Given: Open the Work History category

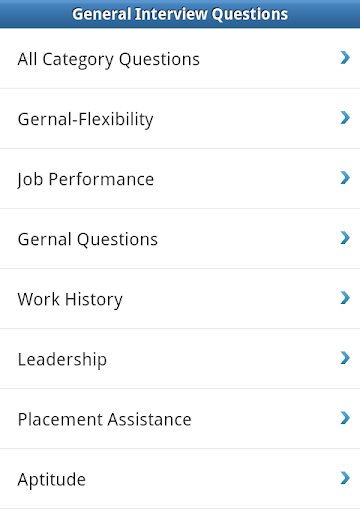Looking at the screenshot, I should pos(180,299).
